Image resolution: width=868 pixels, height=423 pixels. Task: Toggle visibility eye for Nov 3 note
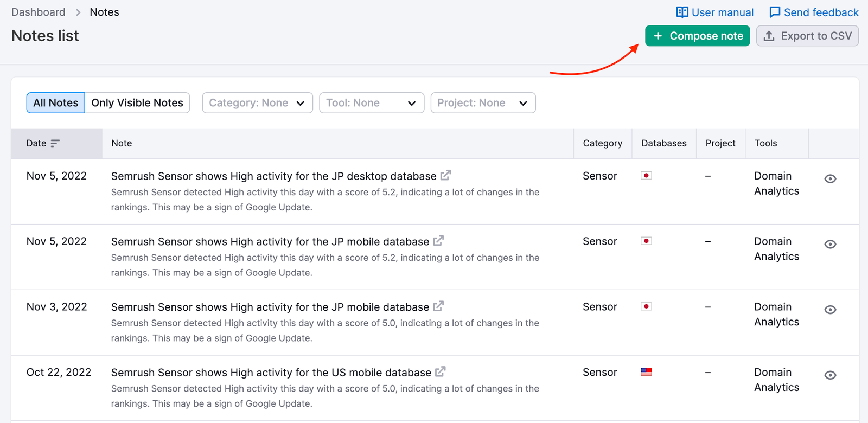click(830, 310)
